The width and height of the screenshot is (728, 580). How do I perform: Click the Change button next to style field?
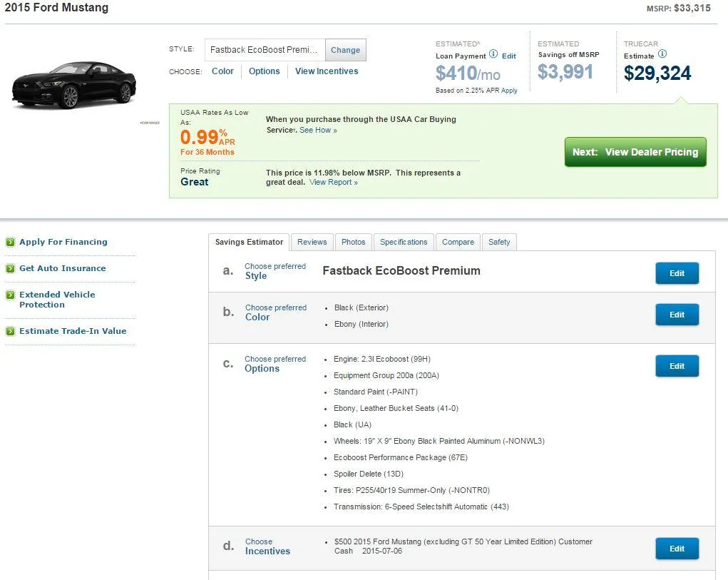tap(345, 50)
